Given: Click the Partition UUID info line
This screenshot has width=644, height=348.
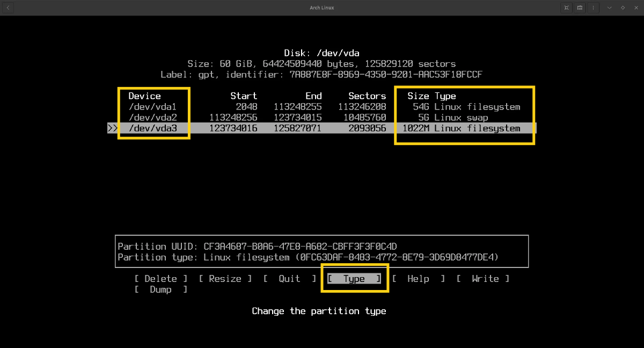Looking at the screenshot, I should [x=257, y=247].
